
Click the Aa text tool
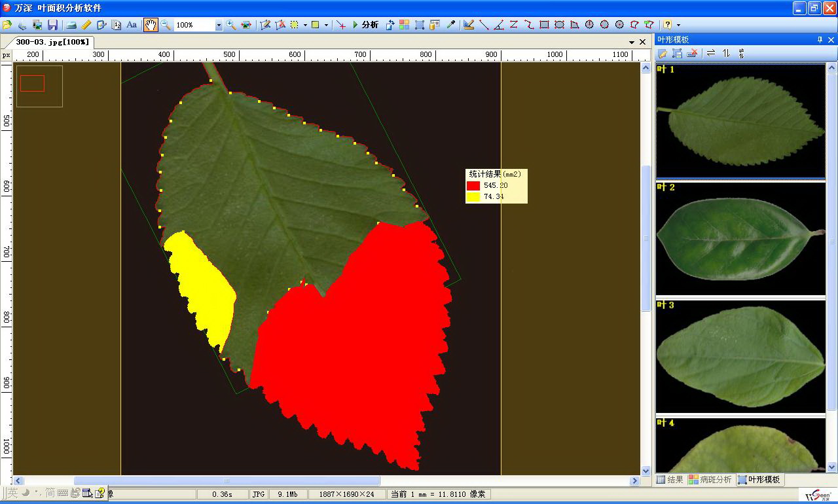[x=132, y=25]
